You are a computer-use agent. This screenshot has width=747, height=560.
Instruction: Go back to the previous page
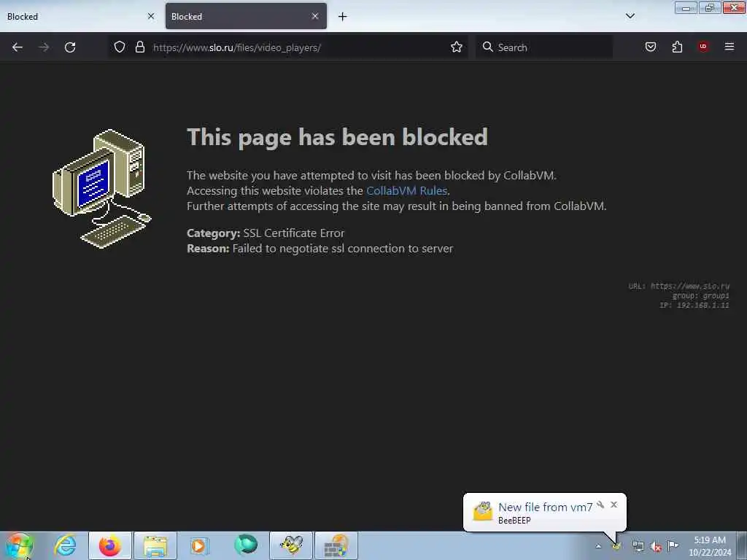[x=18, y=47]
